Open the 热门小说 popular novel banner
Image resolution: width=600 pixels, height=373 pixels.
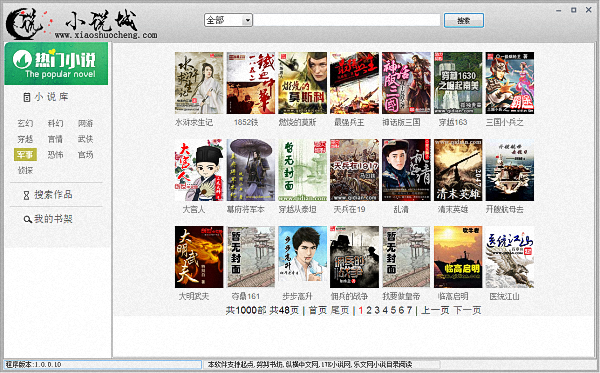click(56, 64)
